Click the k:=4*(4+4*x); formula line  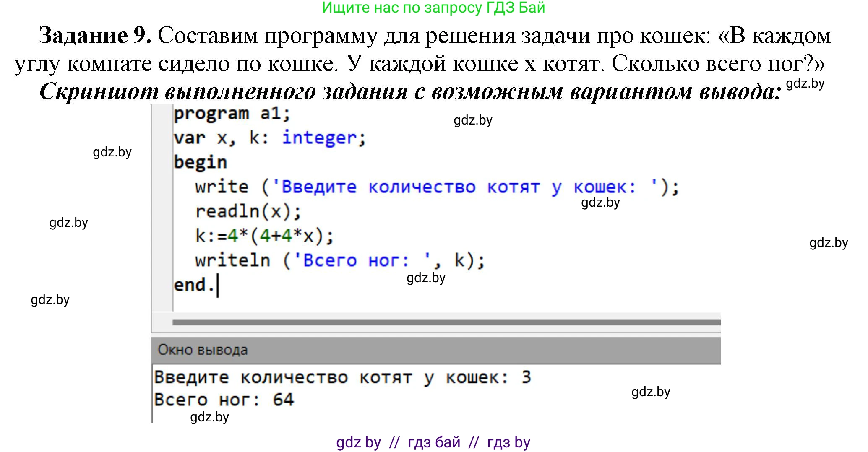coord(264,236)
